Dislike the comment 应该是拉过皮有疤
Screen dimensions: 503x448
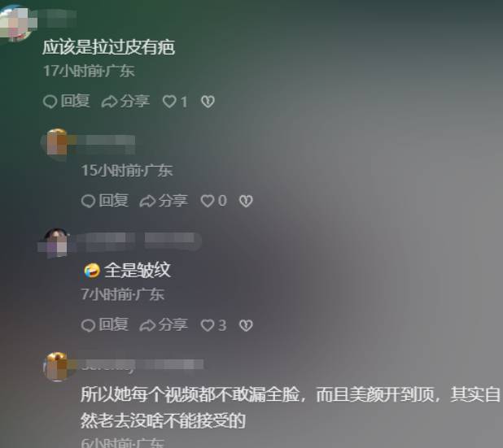(x=208, y=102)
